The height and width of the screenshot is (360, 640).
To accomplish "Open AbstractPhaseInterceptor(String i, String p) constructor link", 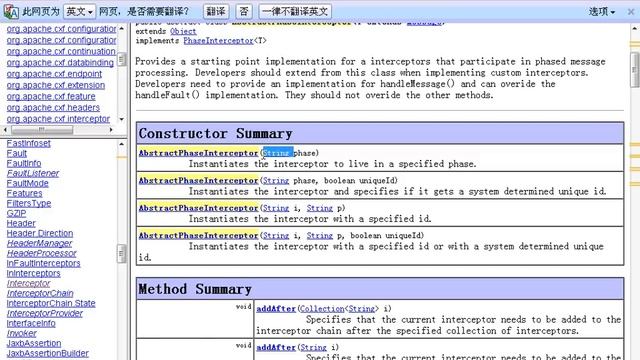I will point(198,208).
